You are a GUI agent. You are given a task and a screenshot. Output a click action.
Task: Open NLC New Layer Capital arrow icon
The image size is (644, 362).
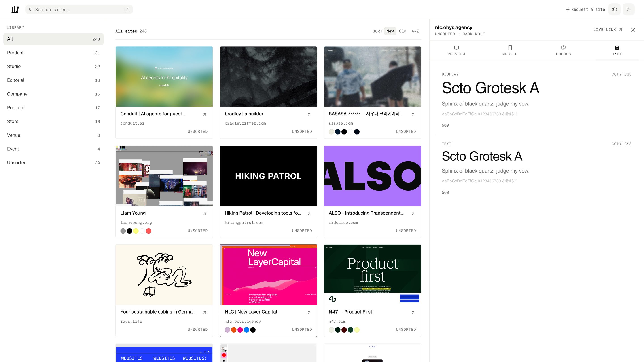[309, 313]
